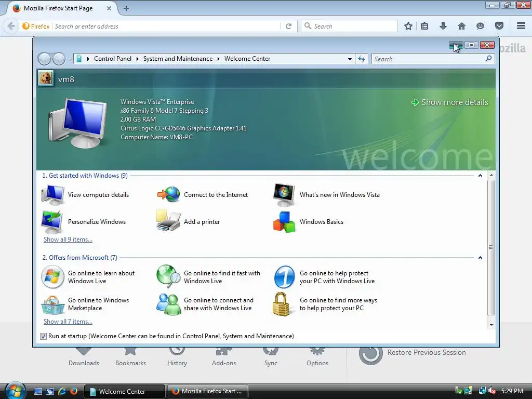Click the help protect your PC OneCare icon
This screenshot has width=532, height=399.
(284, 277)
